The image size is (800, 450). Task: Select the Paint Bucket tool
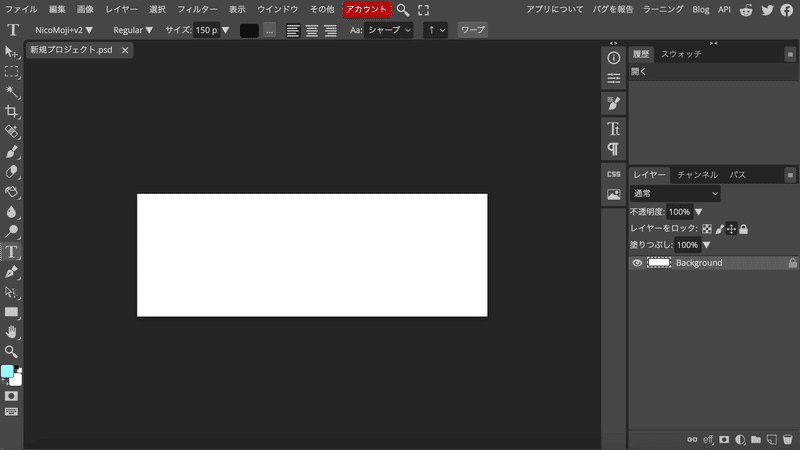coord(11,192)
